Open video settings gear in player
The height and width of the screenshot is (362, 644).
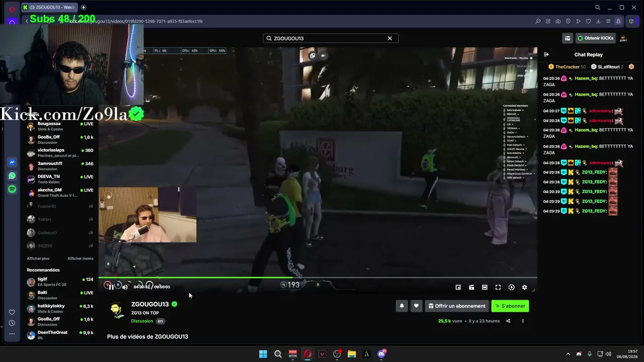[x=524, y=287]
